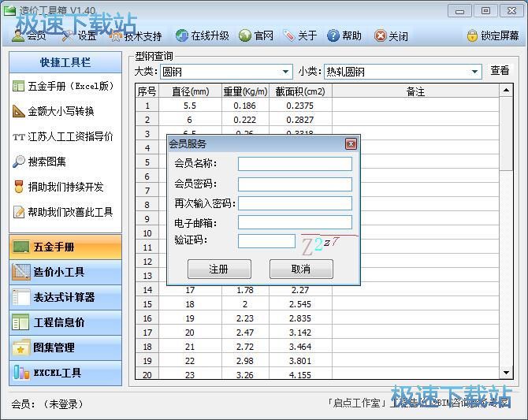Click the 会员: (未登录) status text
The width and height of the screenshot is (528, 420).
click(47, 403)
